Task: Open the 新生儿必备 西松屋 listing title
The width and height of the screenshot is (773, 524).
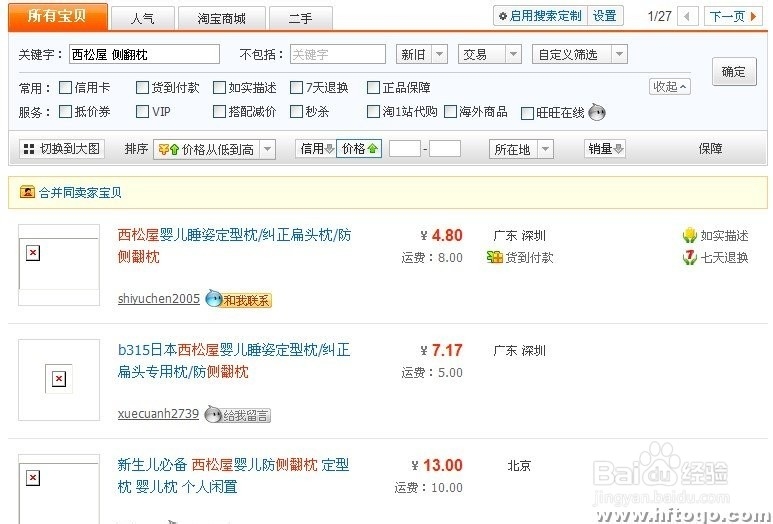Action: [233, 476]
